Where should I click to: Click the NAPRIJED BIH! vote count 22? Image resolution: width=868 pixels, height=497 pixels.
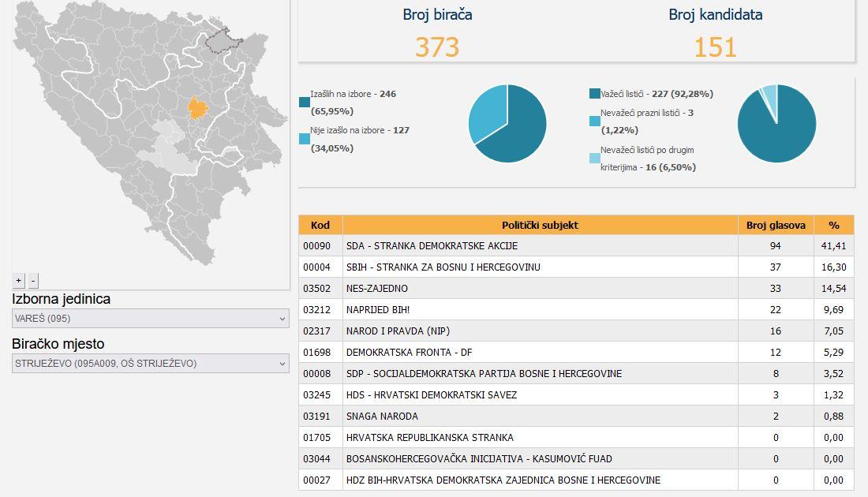776,310
